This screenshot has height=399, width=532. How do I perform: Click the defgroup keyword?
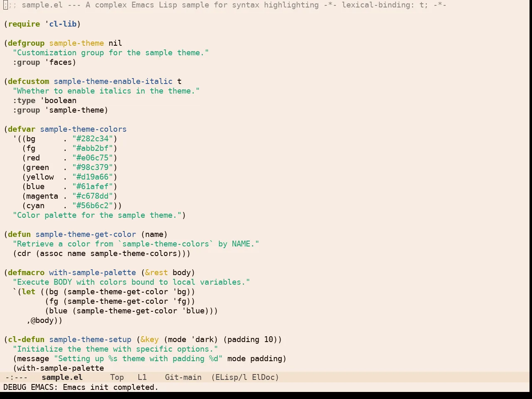click(x=26, y=43)
